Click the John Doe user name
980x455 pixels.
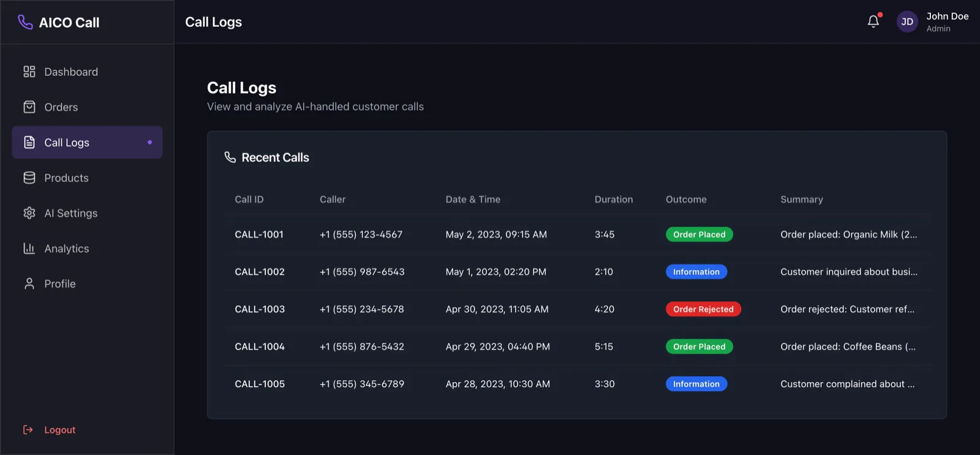tap(947, 17)
